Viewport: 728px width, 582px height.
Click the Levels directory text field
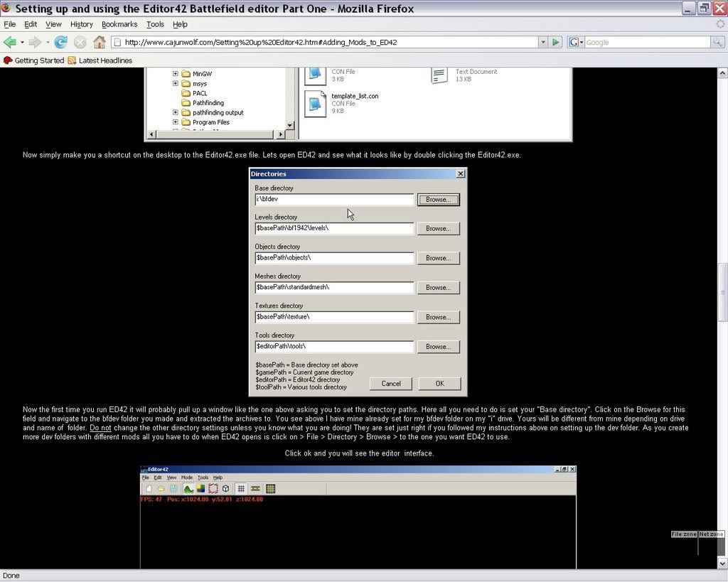click(334, 228)
